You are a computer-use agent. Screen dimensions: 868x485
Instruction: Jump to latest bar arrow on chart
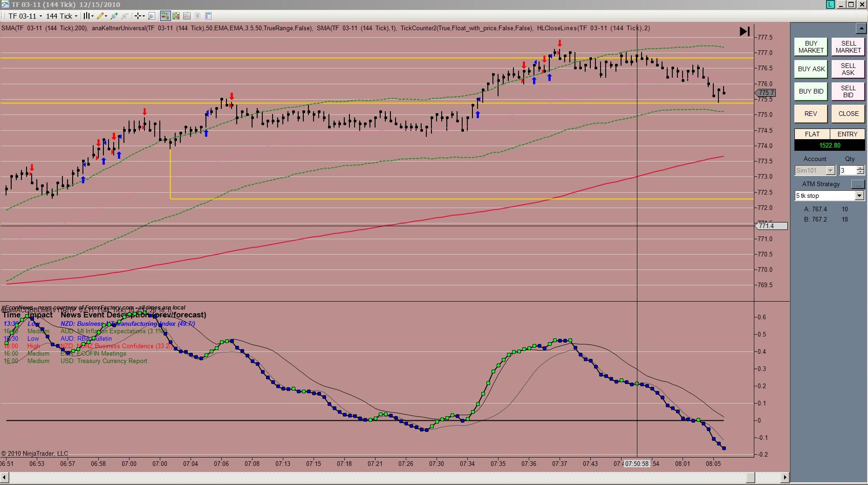pos(745,31)
